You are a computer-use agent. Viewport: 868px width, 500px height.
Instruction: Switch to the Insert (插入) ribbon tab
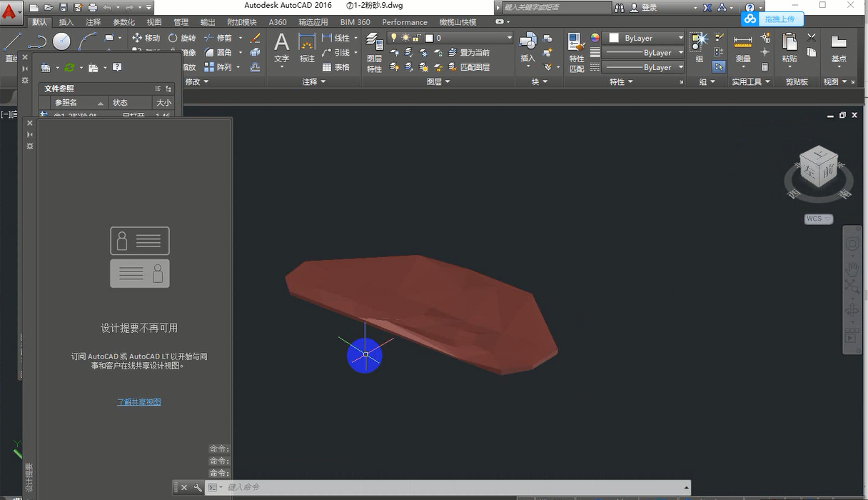coord(66,22)
